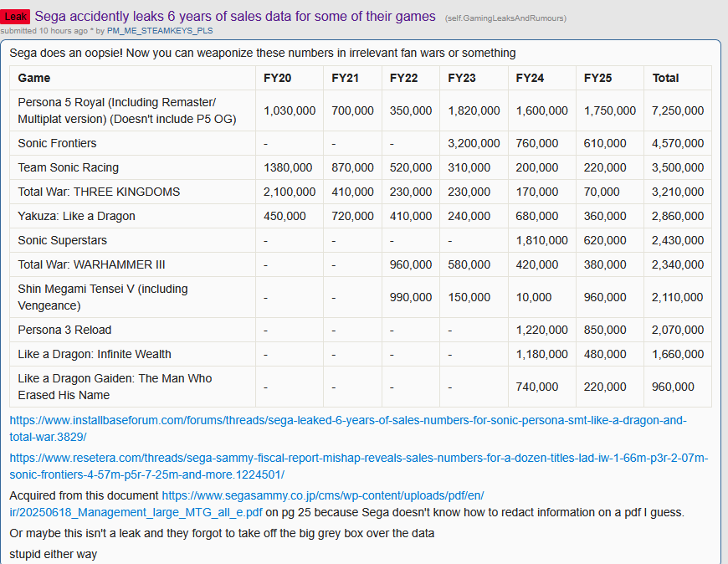728x564 pixels.
Task: Click Shin Megami Tensei V FY24 value 10,000
Action: tap(534, 297)
